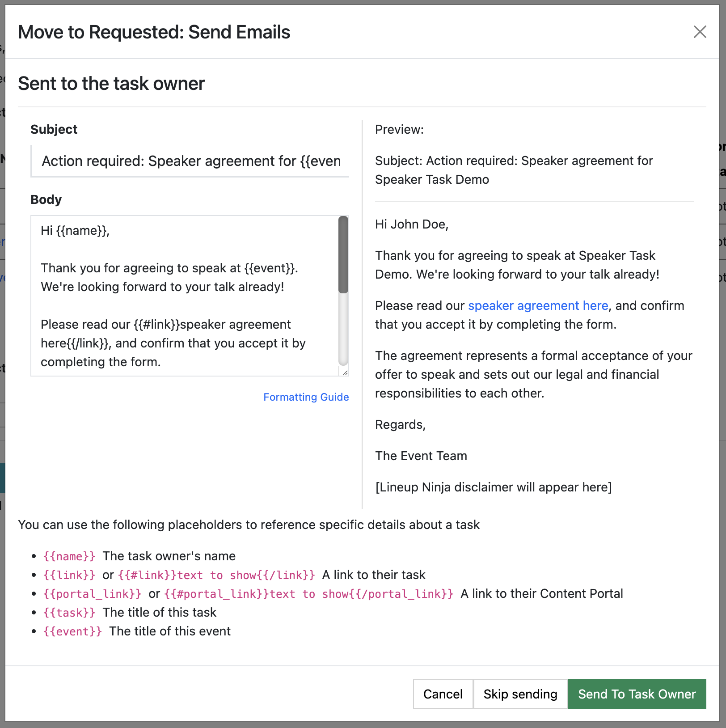726x728 pixels.
Task: Click the Body text area scrollbar thumb
Action: coord(343,254)
